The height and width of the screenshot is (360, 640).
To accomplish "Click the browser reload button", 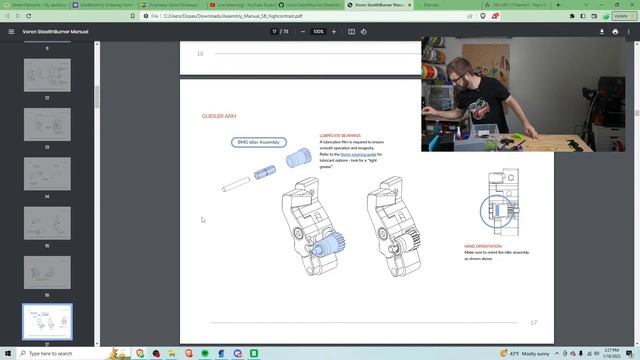I will pos(29,16).
